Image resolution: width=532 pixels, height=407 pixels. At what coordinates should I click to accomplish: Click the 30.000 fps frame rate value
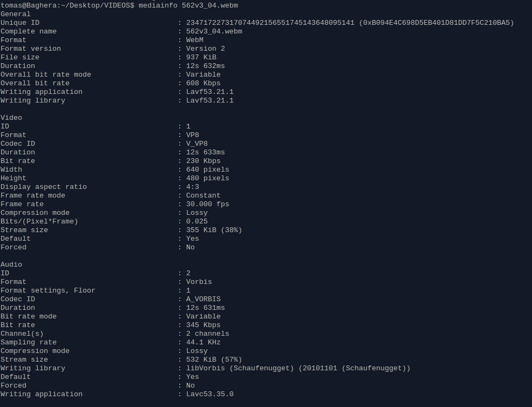[x=208, y=204]
